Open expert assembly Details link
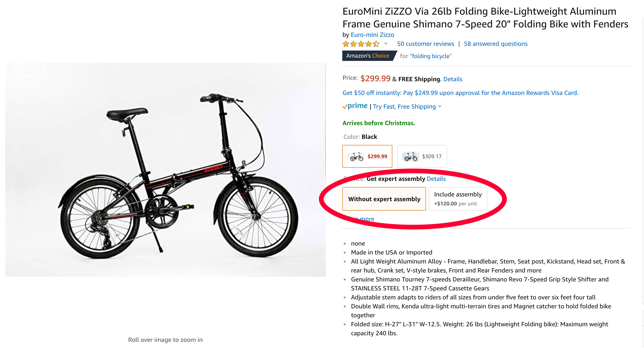 tap(436, 179)
